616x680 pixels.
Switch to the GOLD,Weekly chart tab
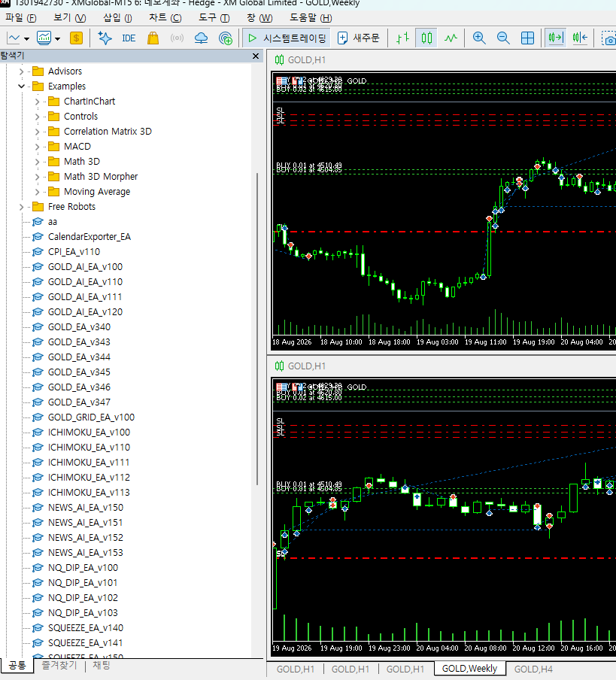[x=469, y=669]
